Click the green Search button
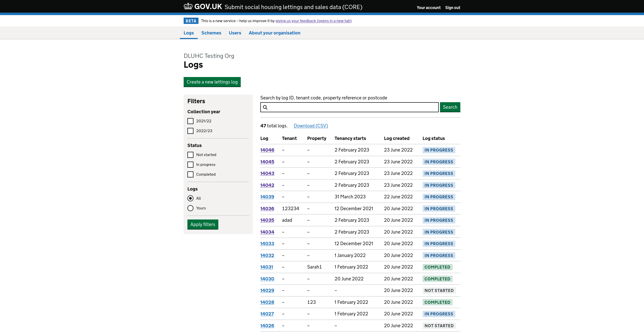The image size is (644, 333). pyautogui.click(x=450, y=107)
